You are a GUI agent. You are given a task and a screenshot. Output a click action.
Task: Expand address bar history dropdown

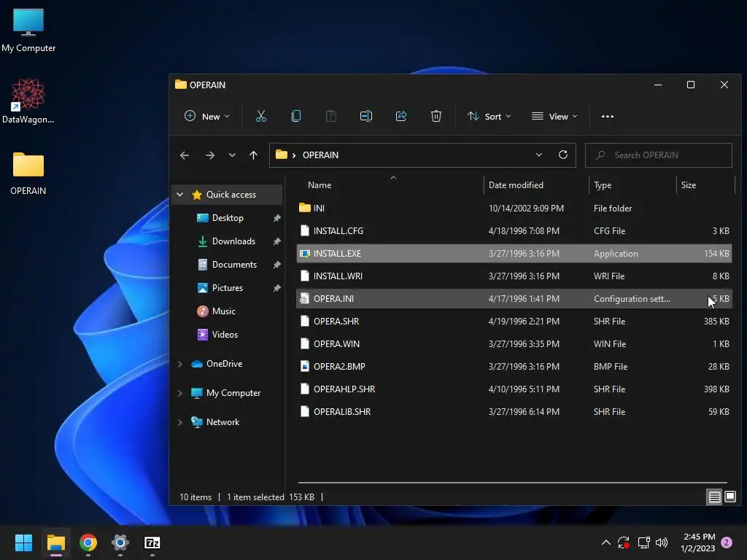(539, 155)
